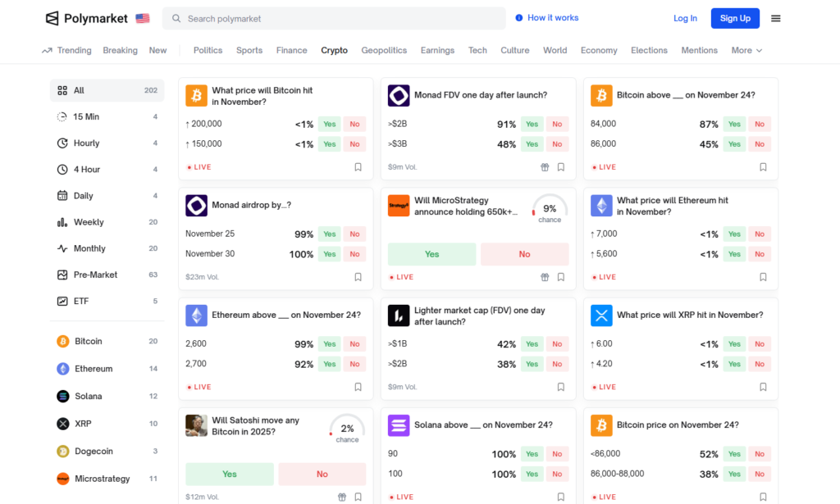Click the Polymarket logo
Image resolution: width=840 pixels, height=504 pixels.
point(87,18)
